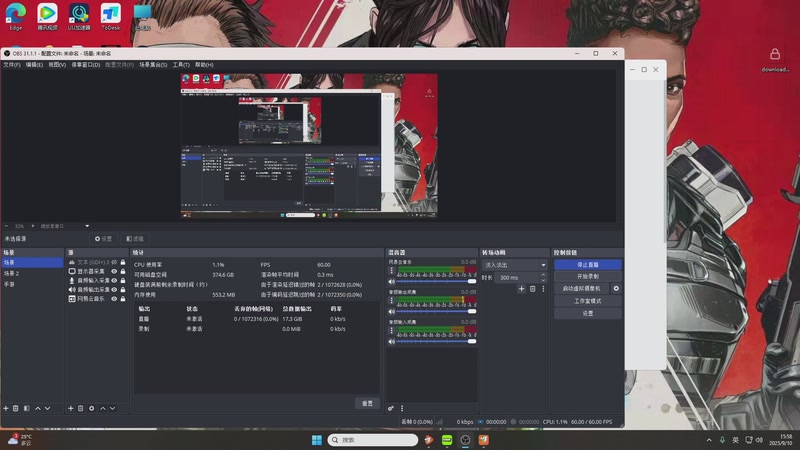
Task: Click the taskbar search box
Action: (x=372, y=440)
